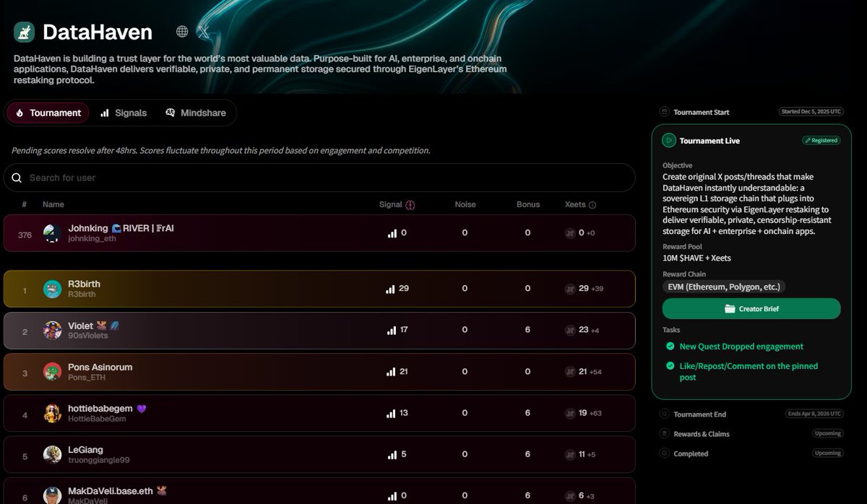This screenshot has width=867, height=504.
Task: Switch to the Mindshare tab
Action: click(x=196, y=113)
